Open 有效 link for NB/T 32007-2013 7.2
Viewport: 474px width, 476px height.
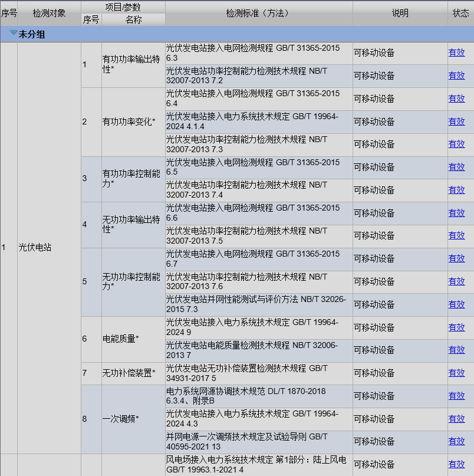coord(456,75)
